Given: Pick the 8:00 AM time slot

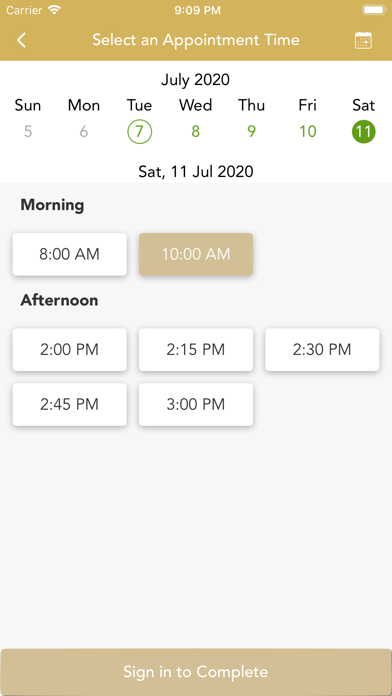Looking at the screenshot, I should pyautogui.click(x=70, y=254).
